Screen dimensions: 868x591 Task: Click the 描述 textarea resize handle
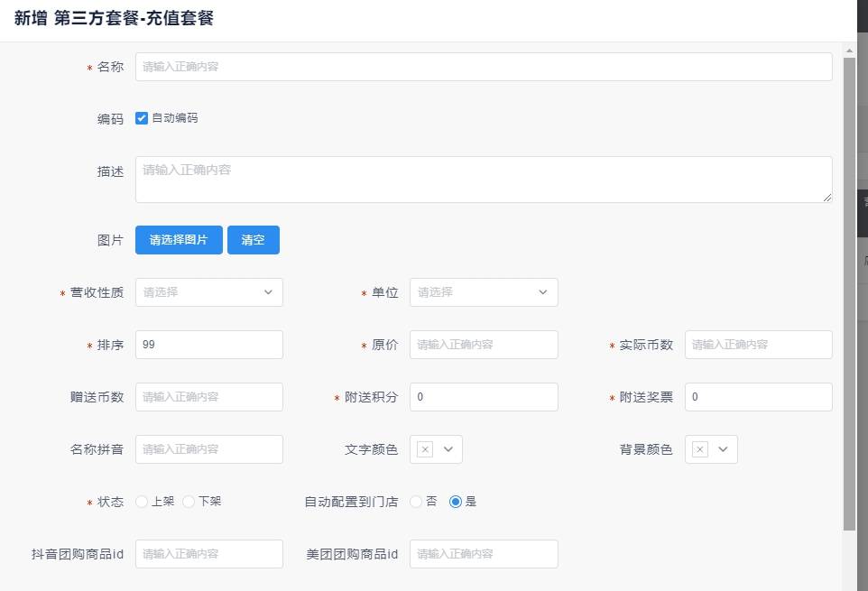click(827, 198)
